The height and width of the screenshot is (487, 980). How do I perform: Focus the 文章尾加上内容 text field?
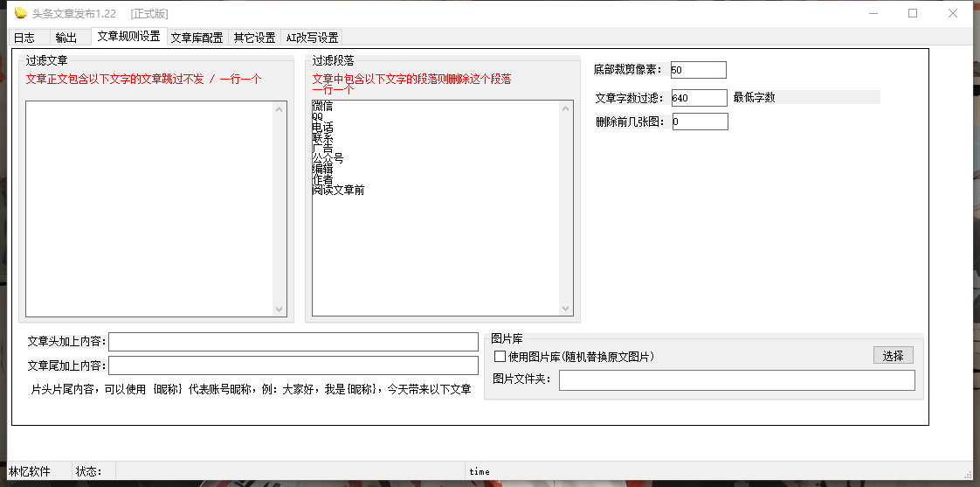tap(293, 365)
